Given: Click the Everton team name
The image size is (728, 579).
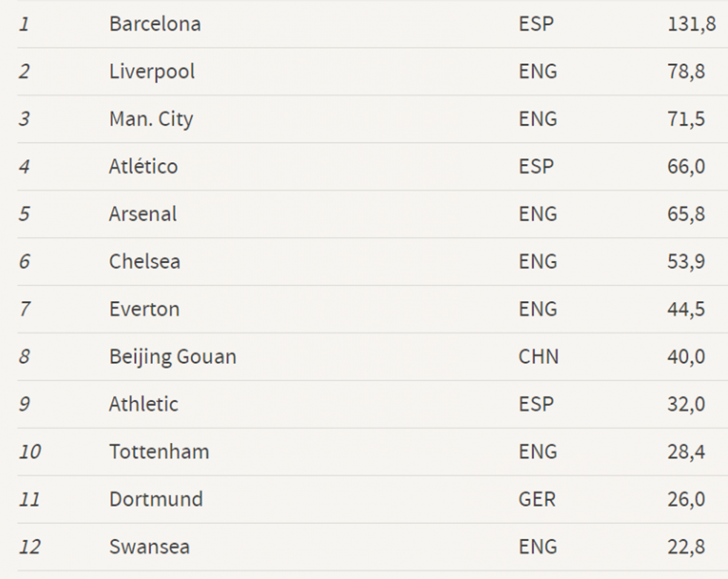Looking at the screenshot, I should pos(144,309).
